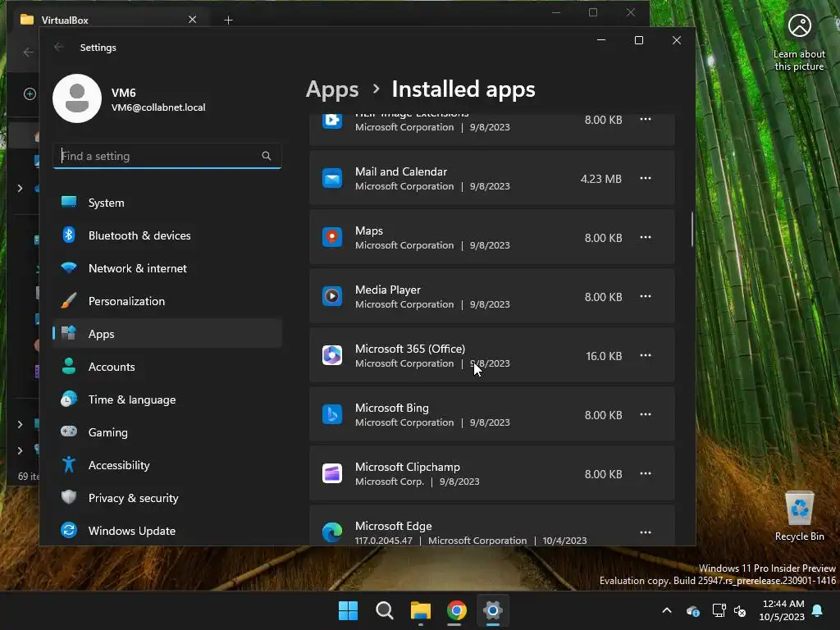The width and height of the screenshot is (840, 630).
Task: Open Bluetooth & devices settings
Action: click(x=167, y=235)
